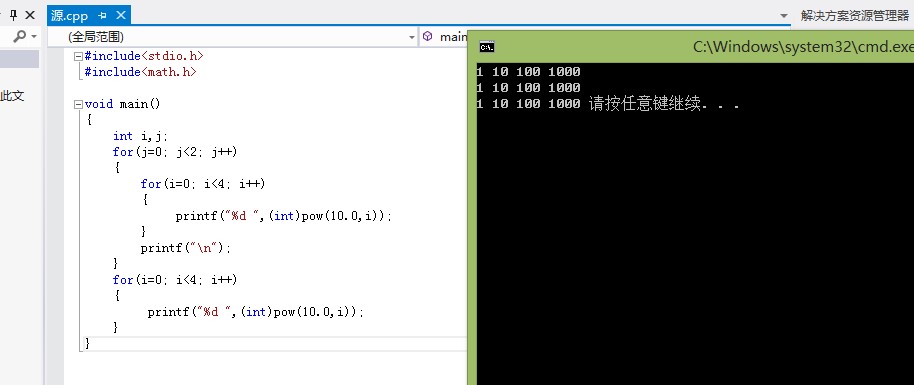Pin the 源.cpp tab
This screenshot has width=914, height=385.
click(103, 16)
